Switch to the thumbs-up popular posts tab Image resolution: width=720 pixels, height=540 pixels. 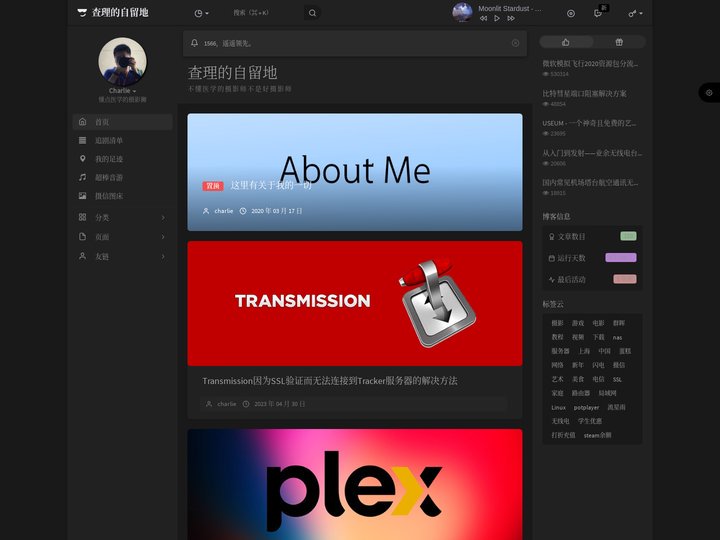[566, 42]
